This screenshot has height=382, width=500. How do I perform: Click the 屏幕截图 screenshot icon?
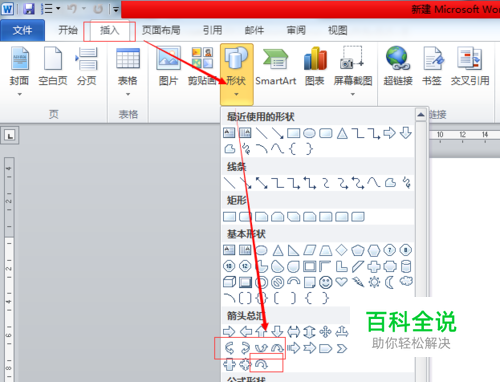coord(353,59)
